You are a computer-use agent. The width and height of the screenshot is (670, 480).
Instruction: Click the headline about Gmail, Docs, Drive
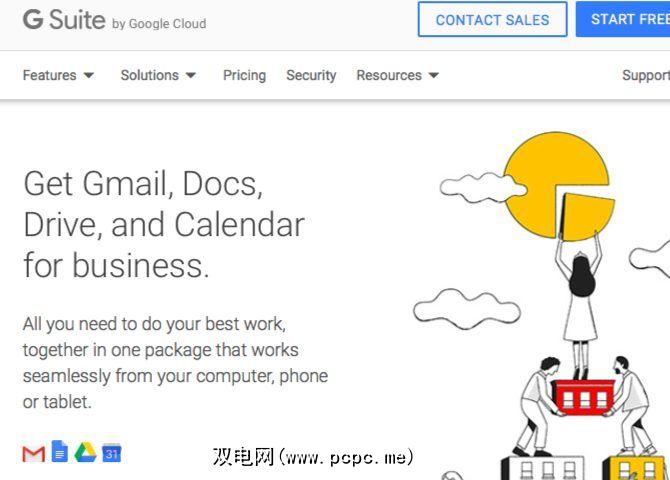164,224
